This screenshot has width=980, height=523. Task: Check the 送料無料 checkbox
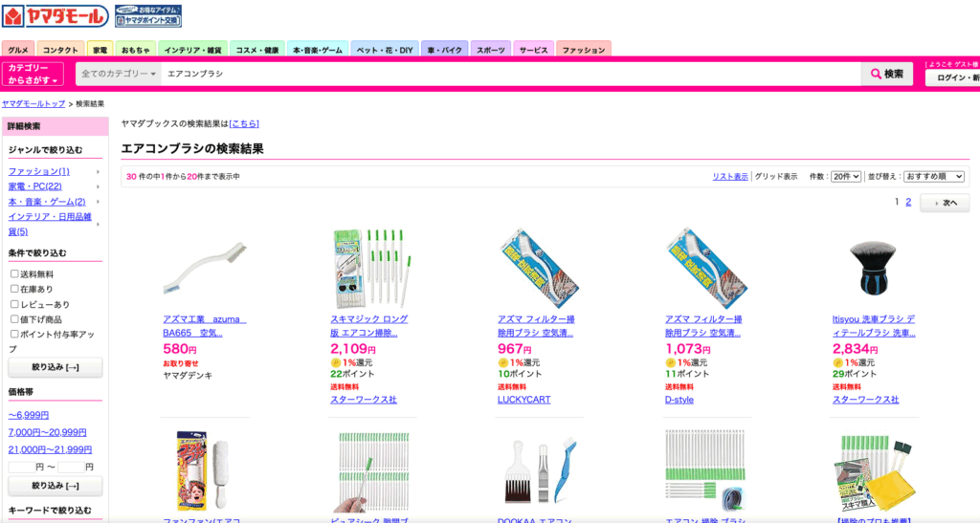pos(14,274)
